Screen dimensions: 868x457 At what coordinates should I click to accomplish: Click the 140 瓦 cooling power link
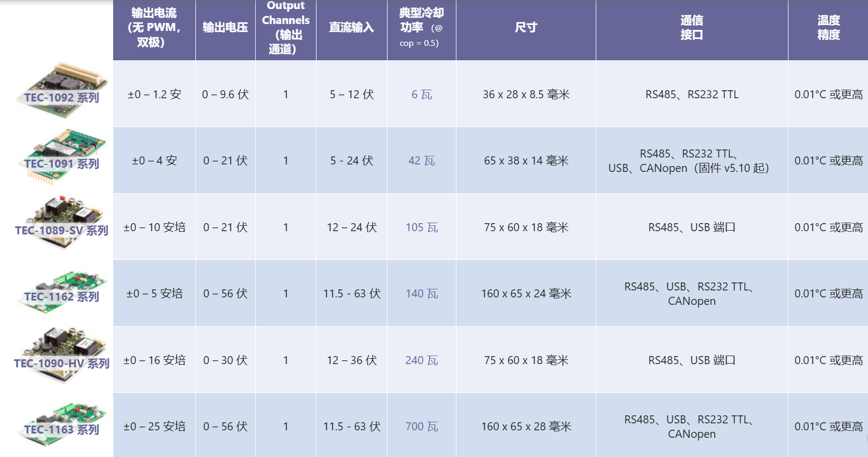coord(422,294)
